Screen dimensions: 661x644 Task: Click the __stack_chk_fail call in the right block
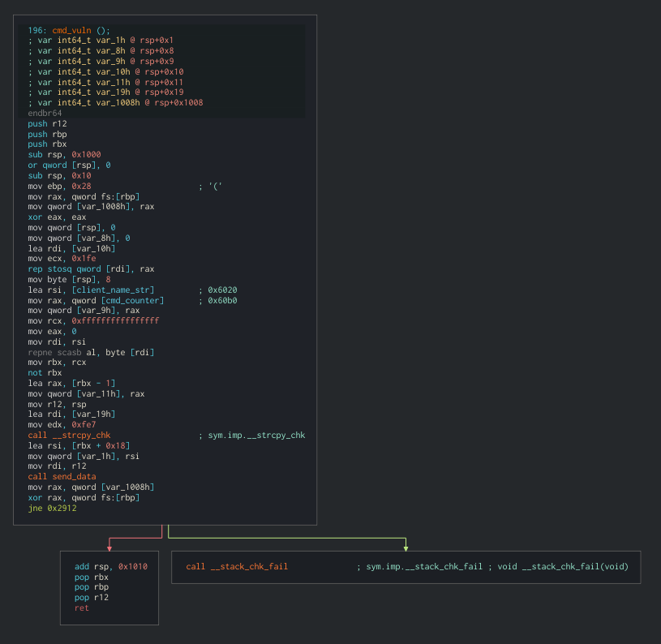[x=239, y=566]
